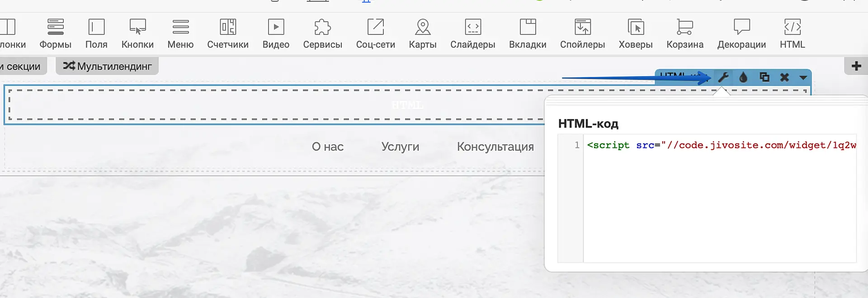Open the Сервисы widget category

(x=322, y=33)
